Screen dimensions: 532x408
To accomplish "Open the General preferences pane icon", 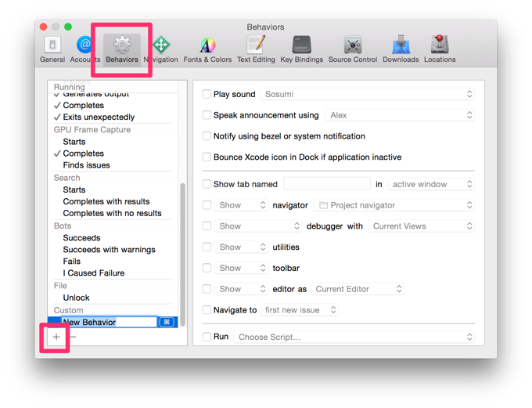I will click(x=52, y=45).
